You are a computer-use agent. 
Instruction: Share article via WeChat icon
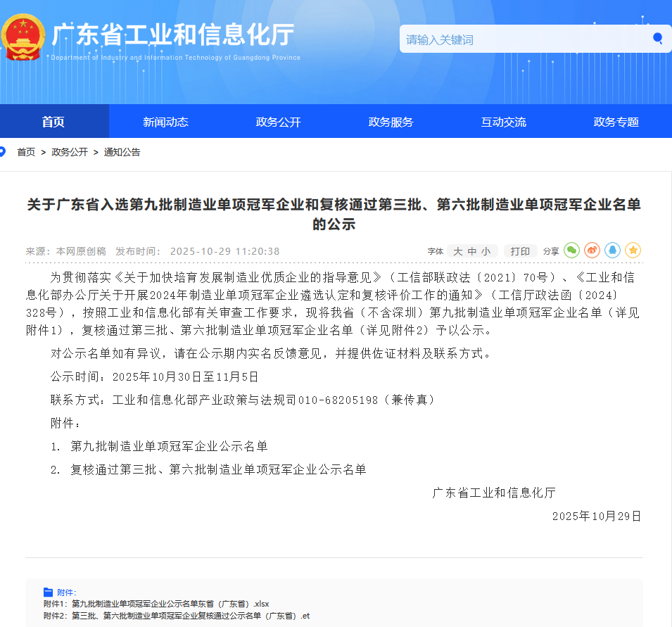tap(571, 251)
